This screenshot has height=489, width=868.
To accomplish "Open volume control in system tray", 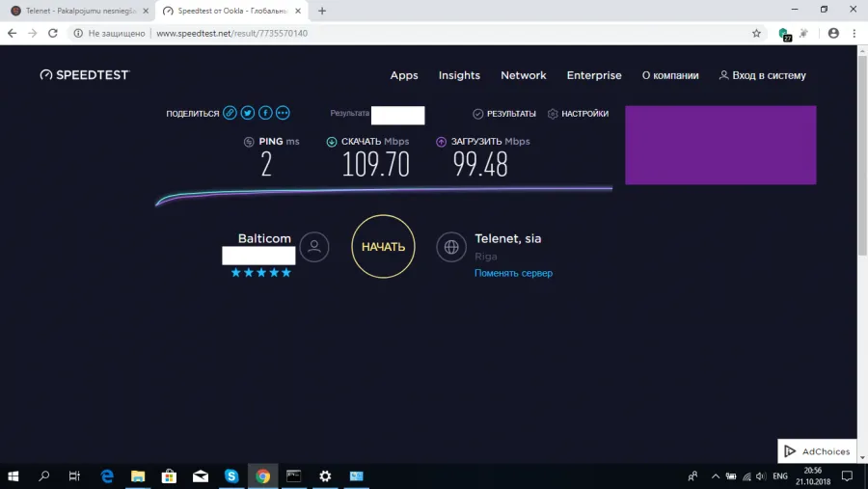I will (761, 476).
